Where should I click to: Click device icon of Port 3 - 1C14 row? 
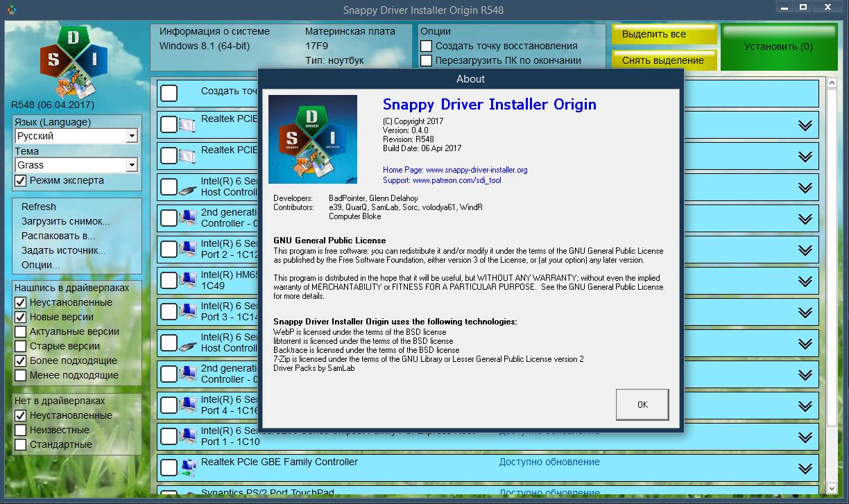(x=187, y=312)
